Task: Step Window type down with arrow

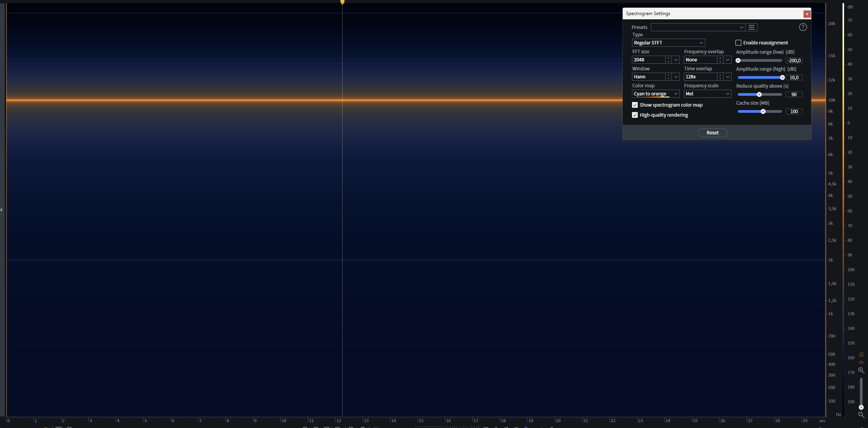Action: [668, 78]
